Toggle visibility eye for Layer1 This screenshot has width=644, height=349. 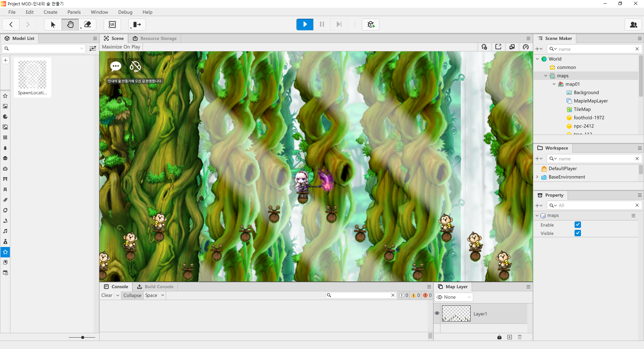pos(437,313)
